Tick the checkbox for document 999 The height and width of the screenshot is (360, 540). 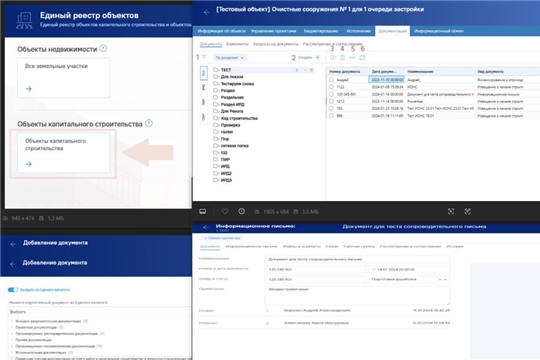[x=331, y=116]
